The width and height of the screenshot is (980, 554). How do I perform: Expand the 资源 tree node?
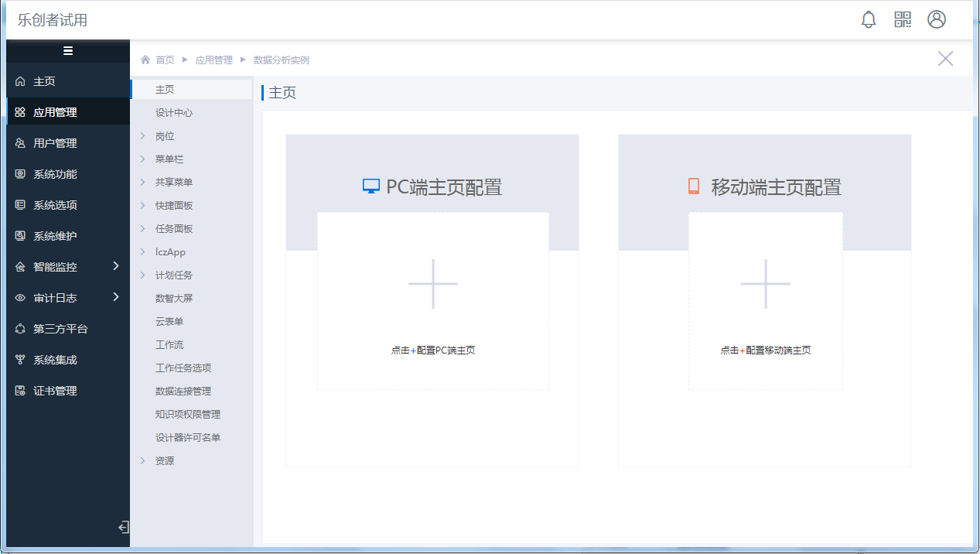coord(142,461)
